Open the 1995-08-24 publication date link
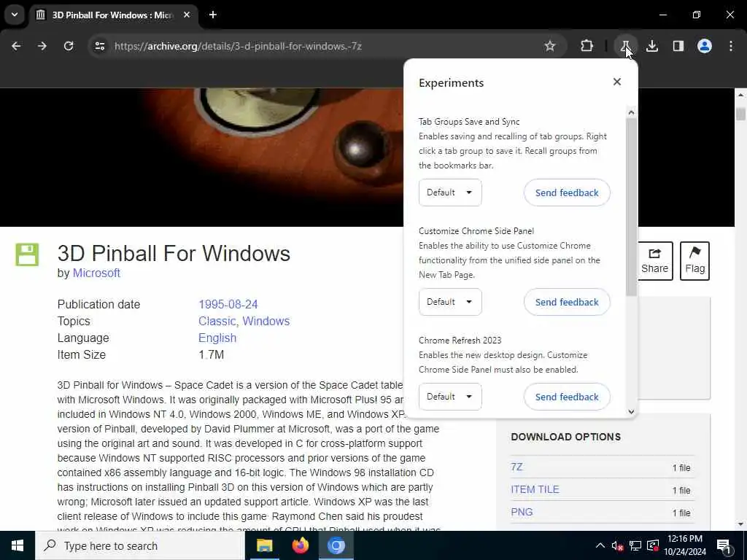 pyautogui.click(x=228, y=304)
